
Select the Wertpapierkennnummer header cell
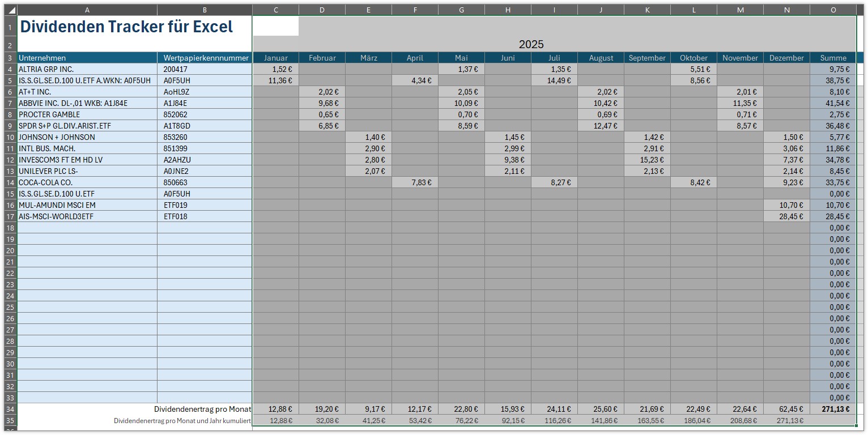click(x=205, y=58)
